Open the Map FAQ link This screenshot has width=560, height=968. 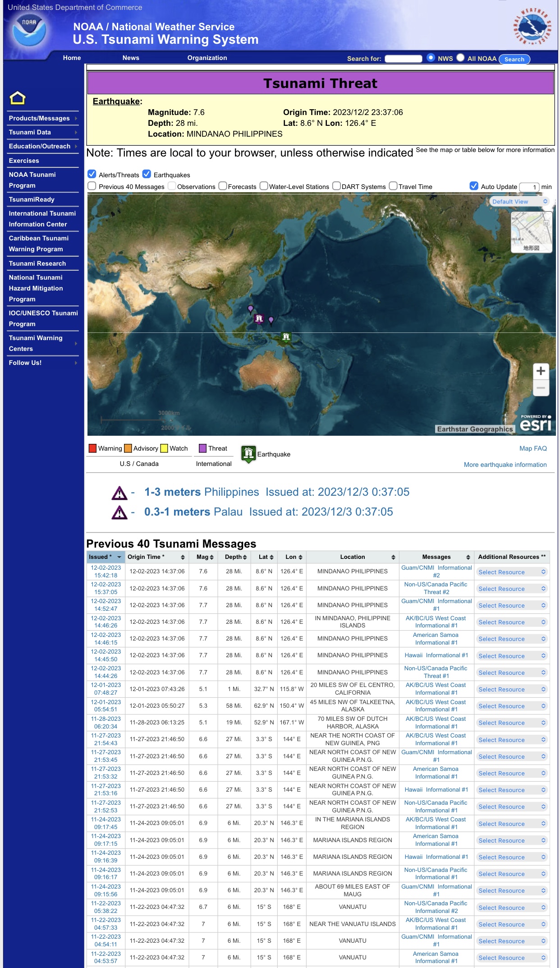pos(533,448)
